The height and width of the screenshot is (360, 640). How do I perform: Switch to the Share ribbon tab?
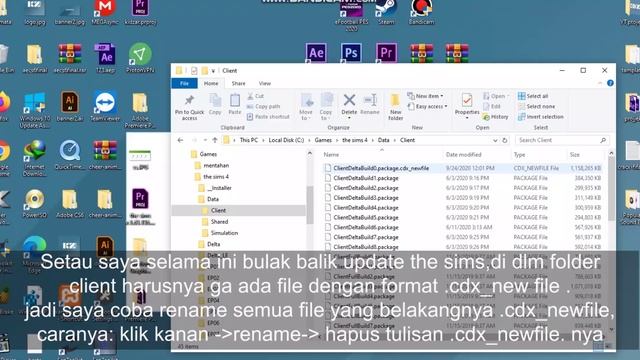pyautogui.click(x=238, y=83)
